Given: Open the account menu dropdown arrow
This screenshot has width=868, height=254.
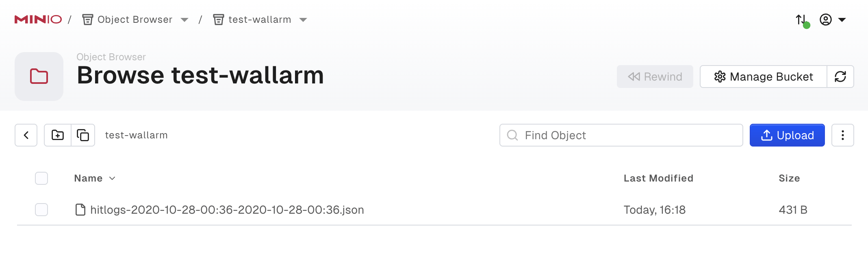Looking at the screenshot, I should [x=842, y=20].
